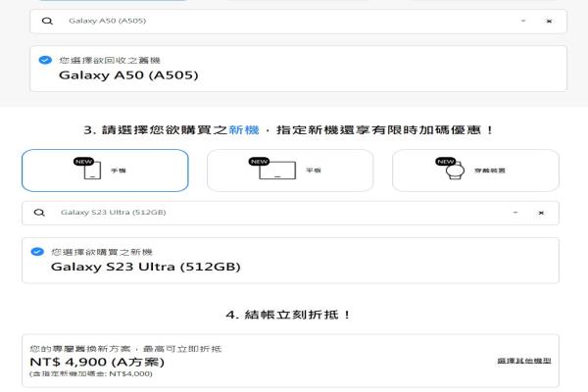Toggle the blue checkmark beside Galaxy A50
The width and height of the screenshot is (588, 392).
tap(45, 60)
